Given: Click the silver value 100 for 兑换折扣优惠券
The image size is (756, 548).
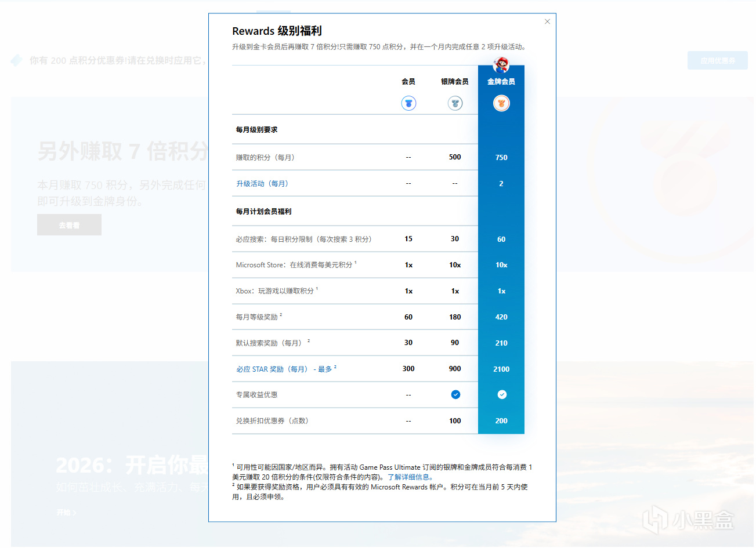Looking at the screenshot, I should [455, 420].
